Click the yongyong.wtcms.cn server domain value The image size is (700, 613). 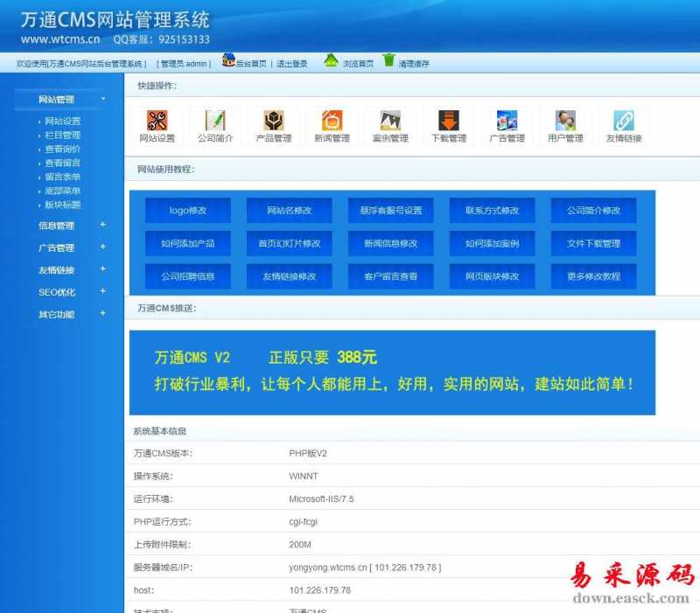(327, 568)
